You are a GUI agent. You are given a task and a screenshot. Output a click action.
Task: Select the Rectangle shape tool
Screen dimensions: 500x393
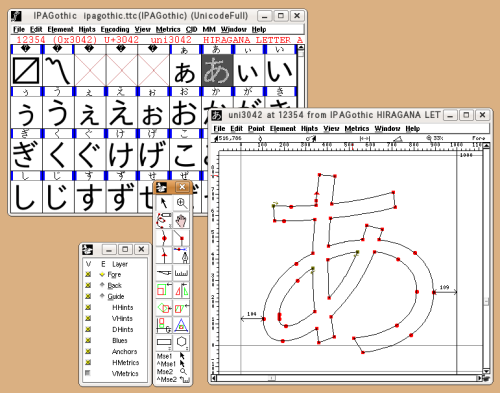[x=164, y=342]
